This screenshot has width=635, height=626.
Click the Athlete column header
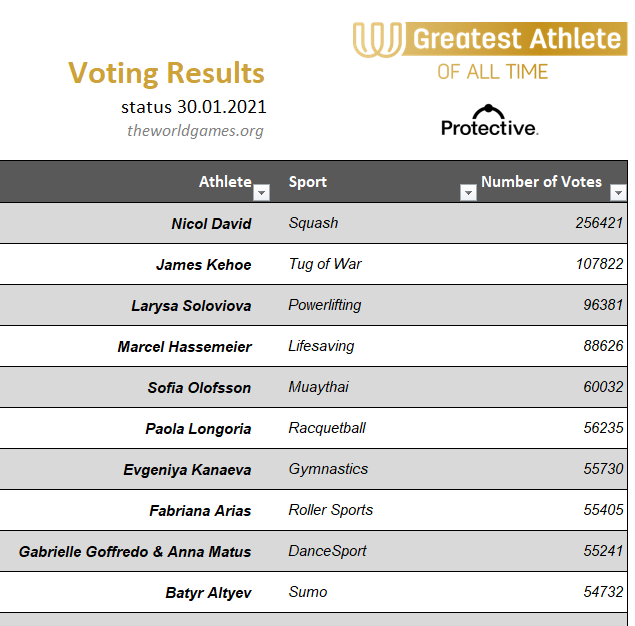225,182
